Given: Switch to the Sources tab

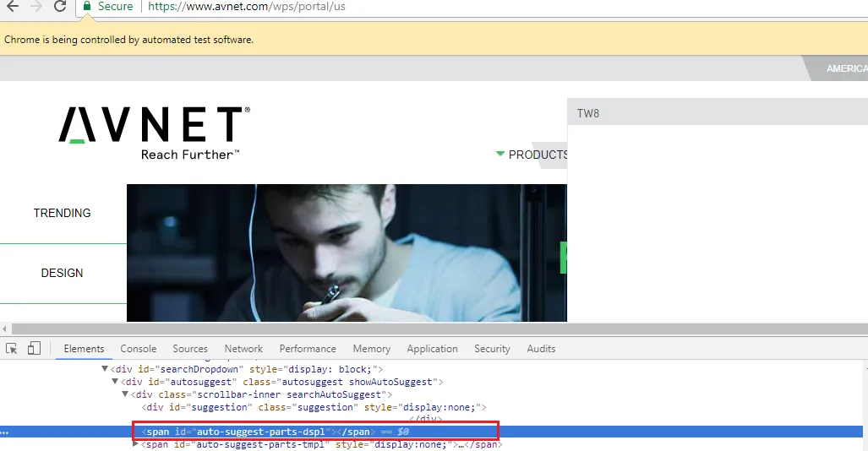Looking at the screenshot, I should click(190, 349).
